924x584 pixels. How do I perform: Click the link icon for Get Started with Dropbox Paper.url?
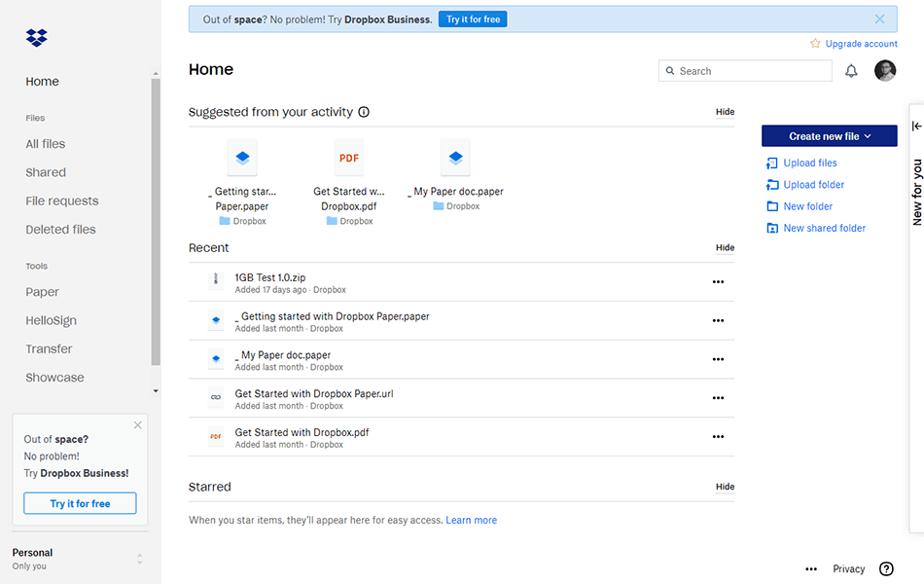coord(216,397)
